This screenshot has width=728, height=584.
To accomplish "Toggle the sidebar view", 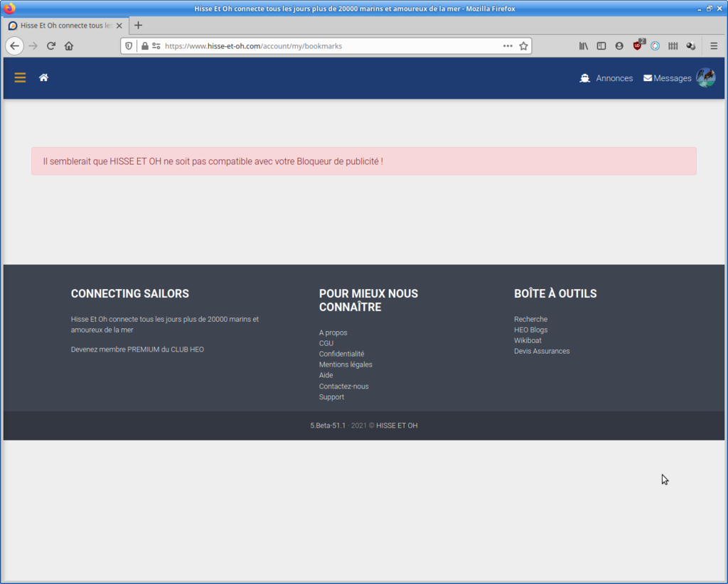I will (601, 46).
